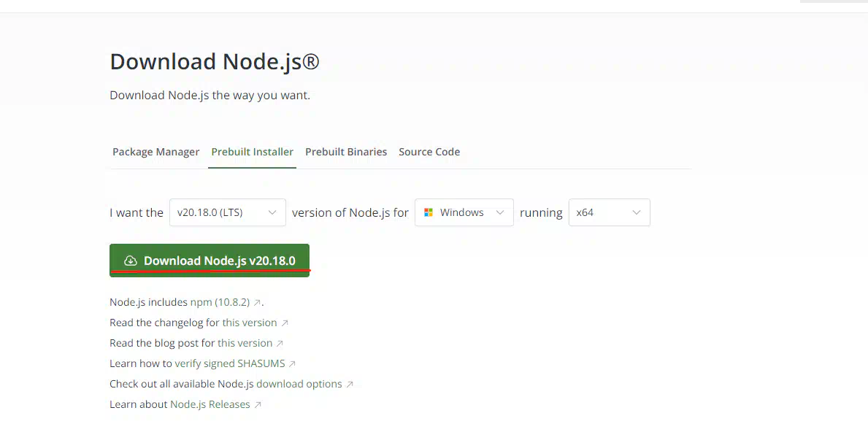Click the arrow icon after Node.js Releases
Screen dimensions: 868x432
click(x=258, y=405)
